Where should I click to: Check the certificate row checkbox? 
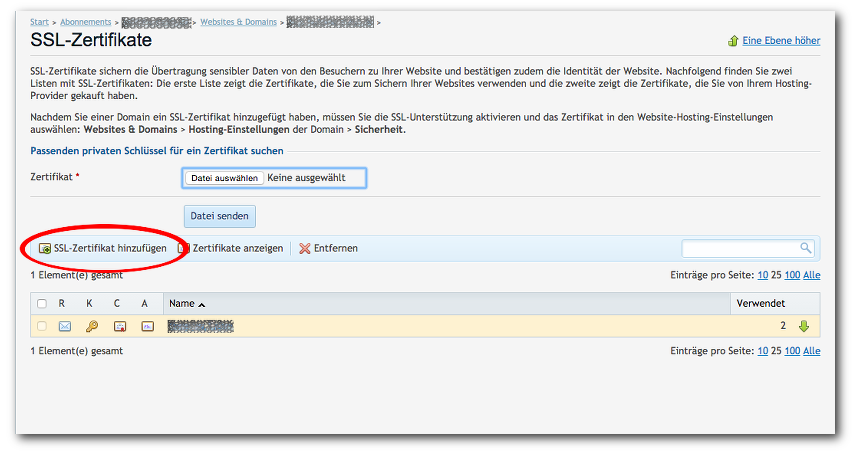point(42,326)
